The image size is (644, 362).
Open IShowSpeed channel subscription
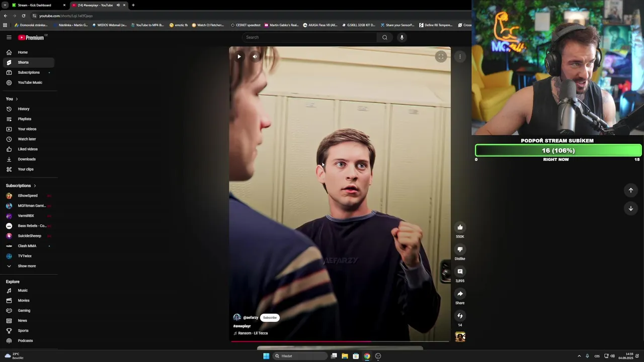pyautogui.click(x=28, y=196)
